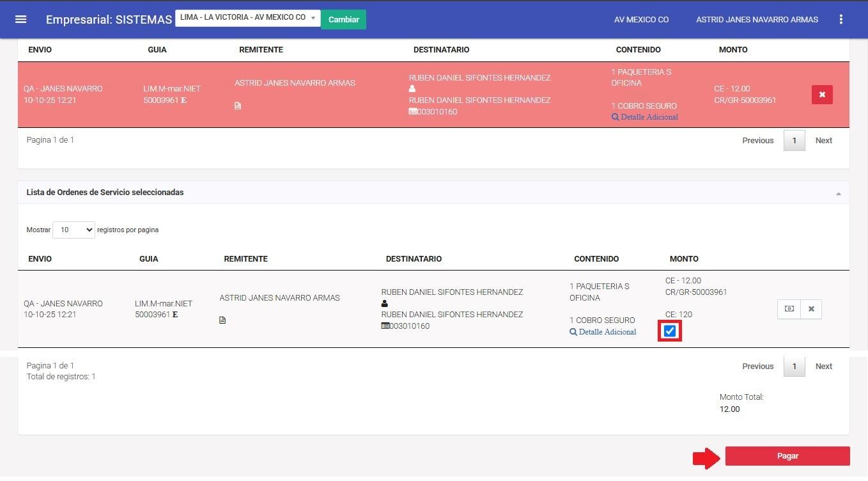Remove the selected service order with X
Viewport: 868px width, 481px height.
811,309
